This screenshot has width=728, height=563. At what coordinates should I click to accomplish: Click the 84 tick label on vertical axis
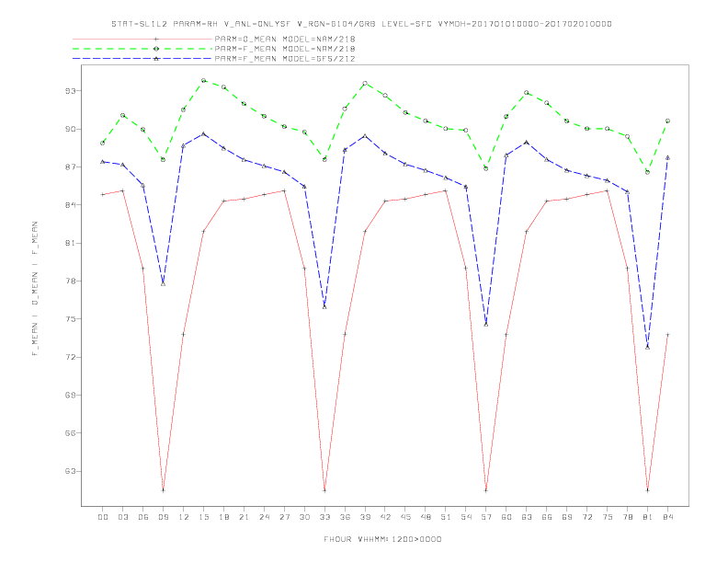(71, 205)
